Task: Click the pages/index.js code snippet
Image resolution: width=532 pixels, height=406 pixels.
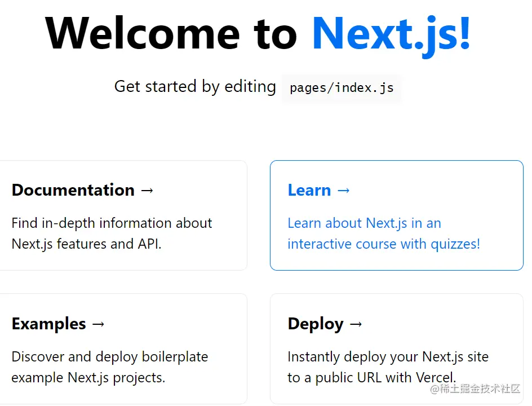Action: tap(342, 88)
